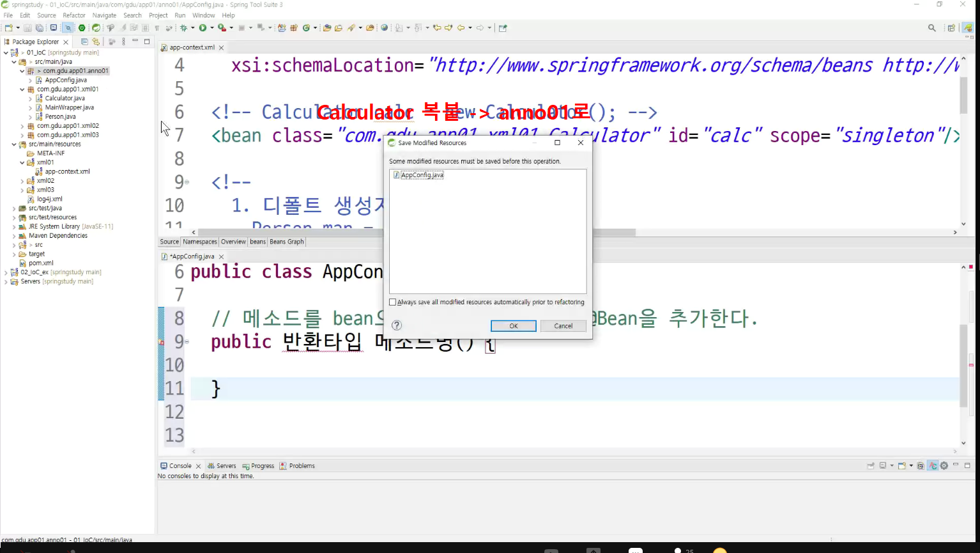This screenshot has width=980, height=553.
Task: Check Always save all modified resources checkbox
Action: tap(393, 302)
